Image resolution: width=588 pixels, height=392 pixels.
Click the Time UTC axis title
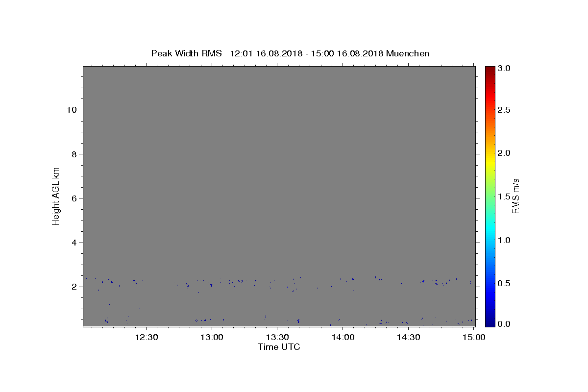tap(279, 347)
